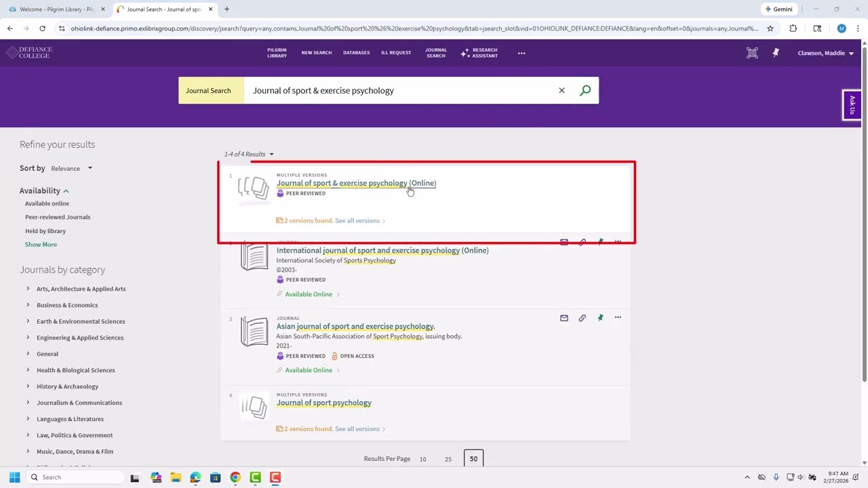Close the Journal Search browser tab

pos(210,9)
